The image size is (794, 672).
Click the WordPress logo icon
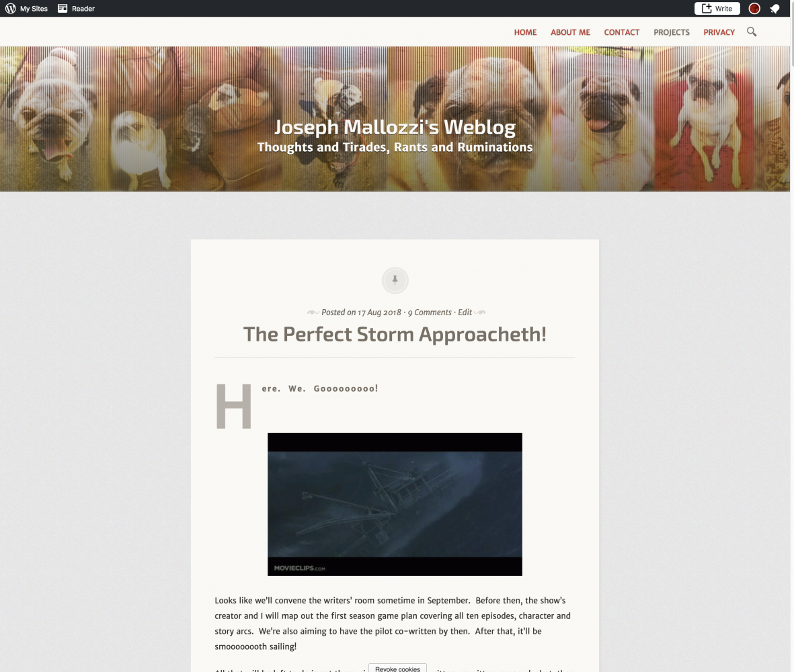point(11,9)
